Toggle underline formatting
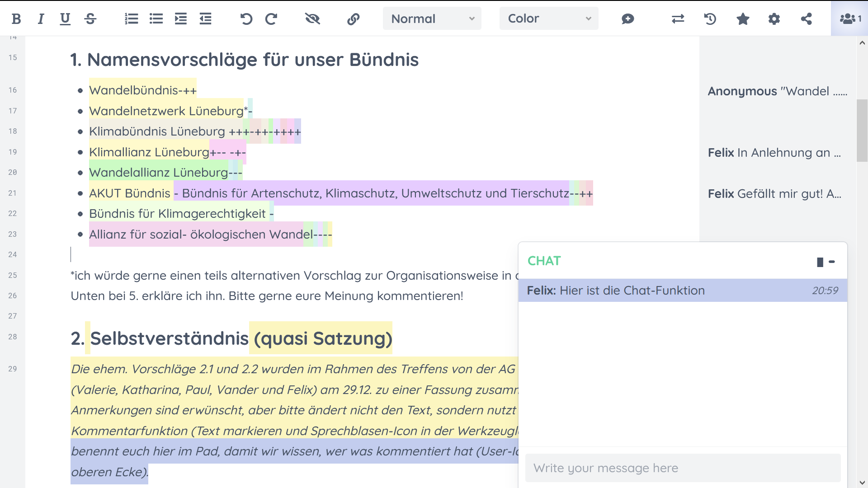The image size is (868, 488). 65,19
